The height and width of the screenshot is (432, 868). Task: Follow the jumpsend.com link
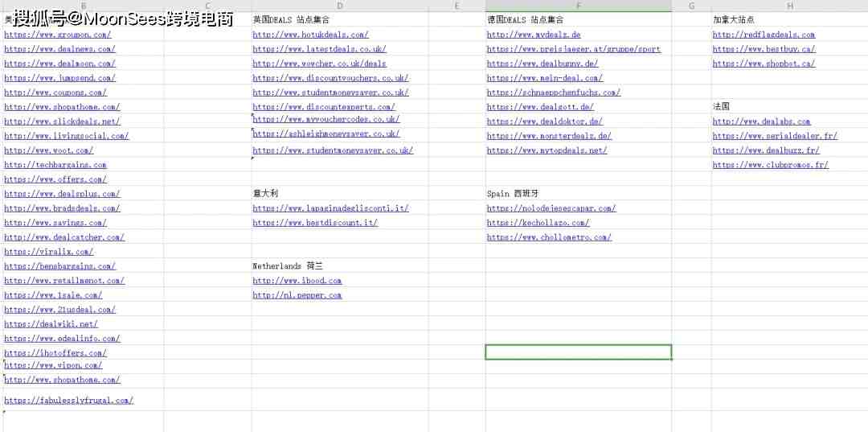[59, 78]
